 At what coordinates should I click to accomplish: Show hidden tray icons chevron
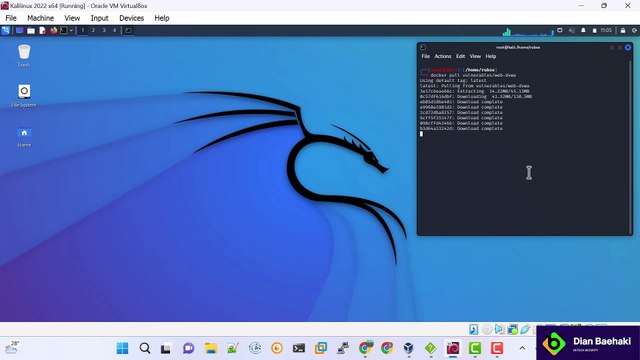522,348
